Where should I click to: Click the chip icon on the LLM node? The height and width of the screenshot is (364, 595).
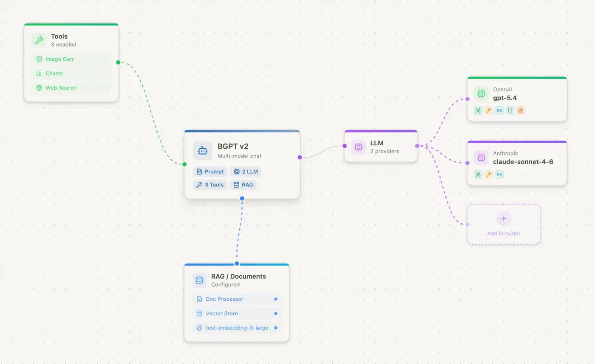(358, 147)
